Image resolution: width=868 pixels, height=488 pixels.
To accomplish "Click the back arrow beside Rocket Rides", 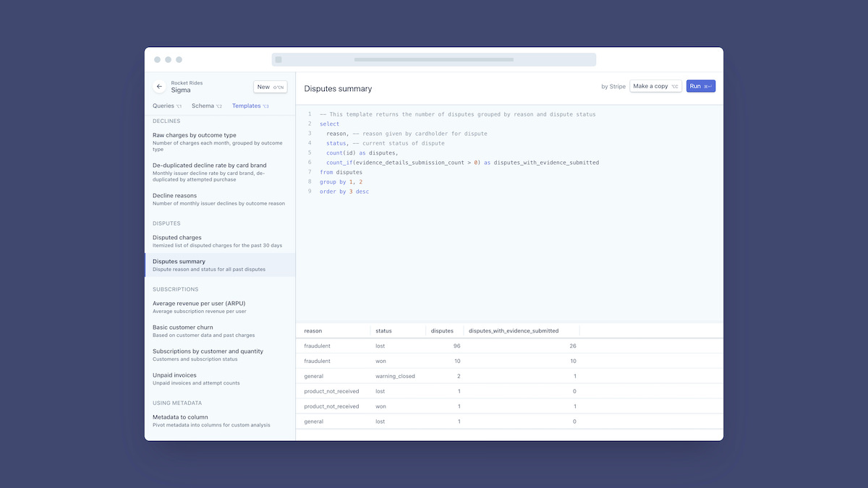I will (159, 87).
